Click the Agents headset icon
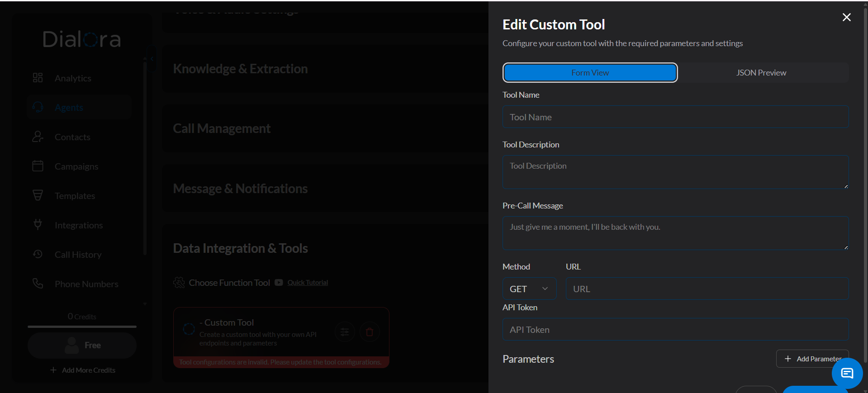The width and height of the screenshot is (868, 393). [x=38, y=107]
